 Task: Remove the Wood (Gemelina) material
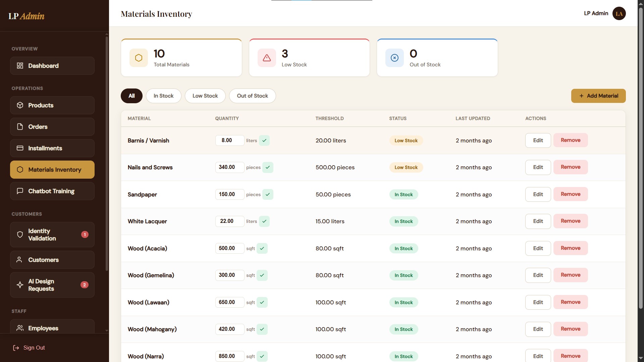571,275
